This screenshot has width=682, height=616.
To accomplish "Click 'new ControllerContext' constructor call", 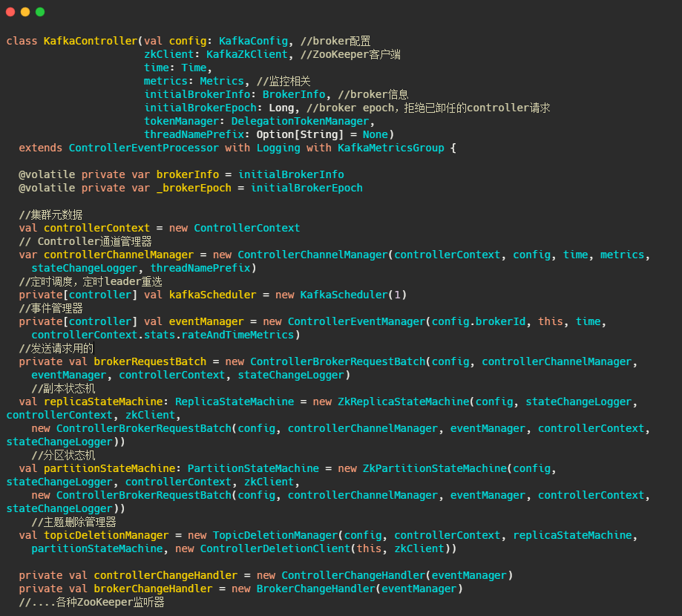I will [235, 228].
